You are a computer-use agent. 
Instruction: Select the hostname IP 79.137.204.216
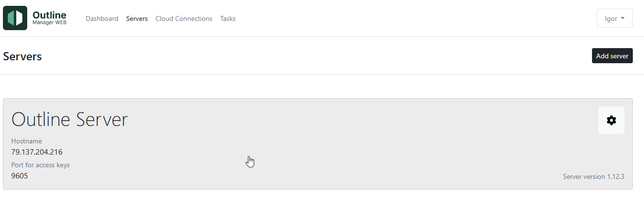(x=37, y=152)
